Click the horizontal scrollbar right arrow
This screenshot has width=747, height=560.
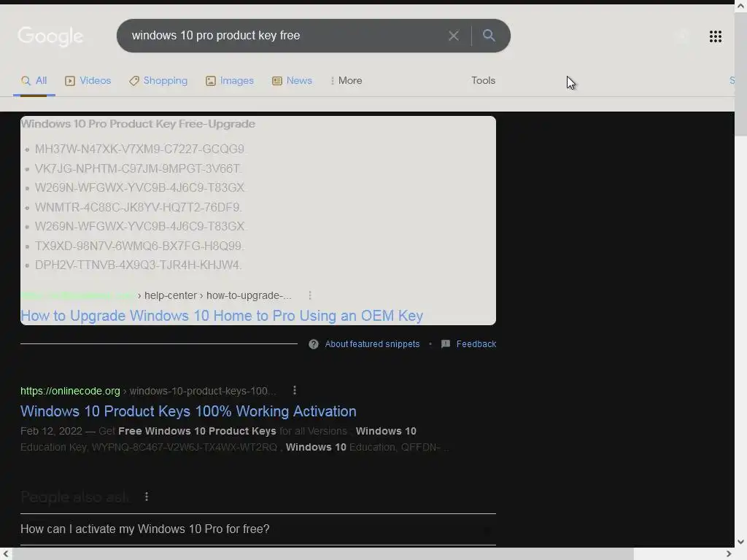(728, 554)
